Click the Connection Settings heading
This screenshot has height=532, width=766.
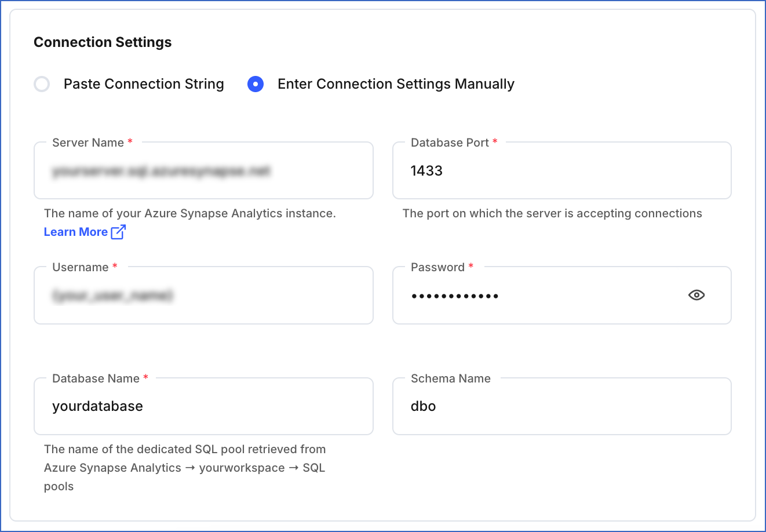[103, 42]
